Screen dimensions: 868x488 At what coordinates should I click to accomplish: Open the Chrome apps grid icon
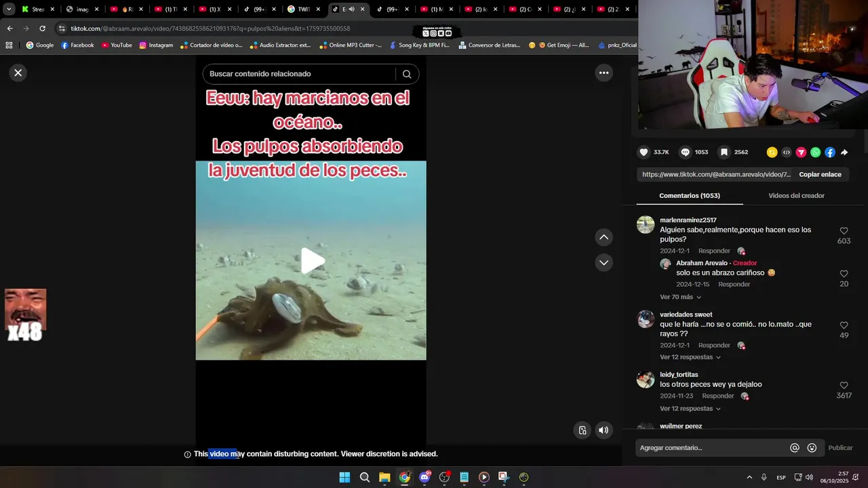pyautogui.click(x=9, y=45)
